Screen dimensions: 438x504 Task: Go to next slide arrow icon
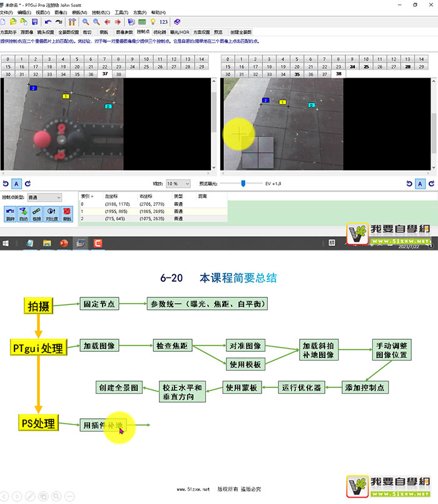coord(17,496)
